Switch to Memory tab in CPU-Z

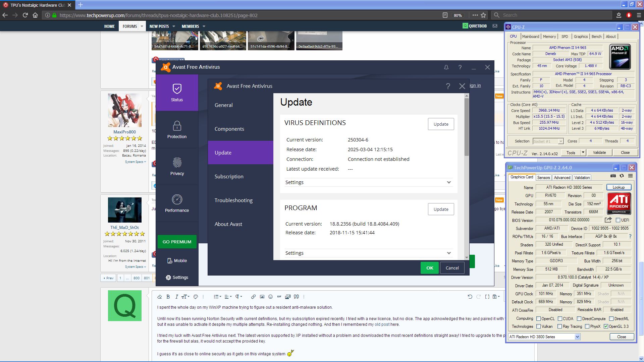click(x=549, y=37)
